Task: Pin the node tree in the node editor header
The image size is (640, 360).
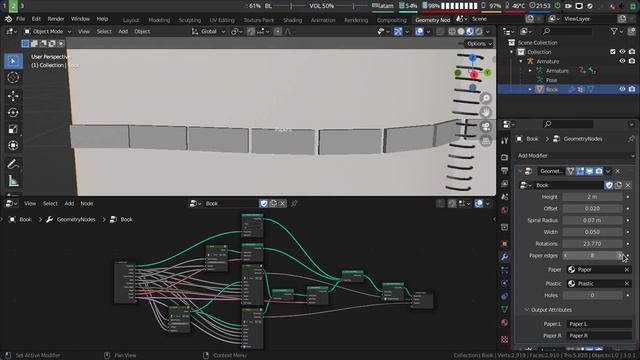Action: point(294,203)
